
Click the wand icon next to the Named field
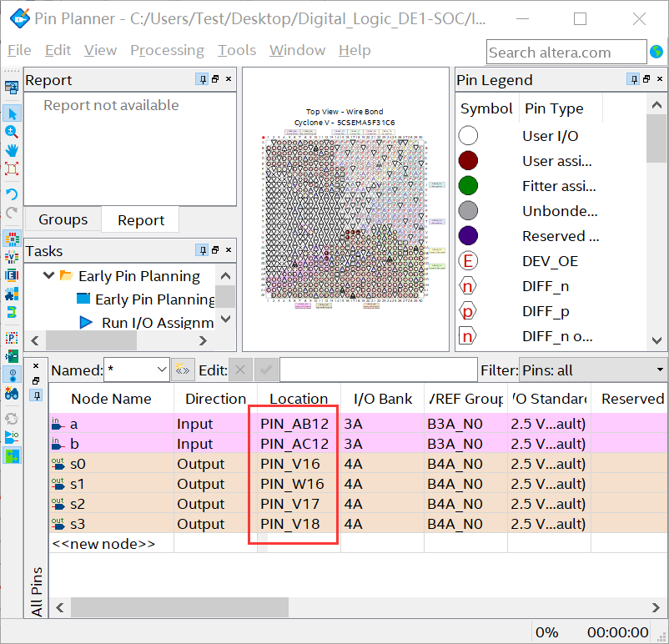[183, 370]
